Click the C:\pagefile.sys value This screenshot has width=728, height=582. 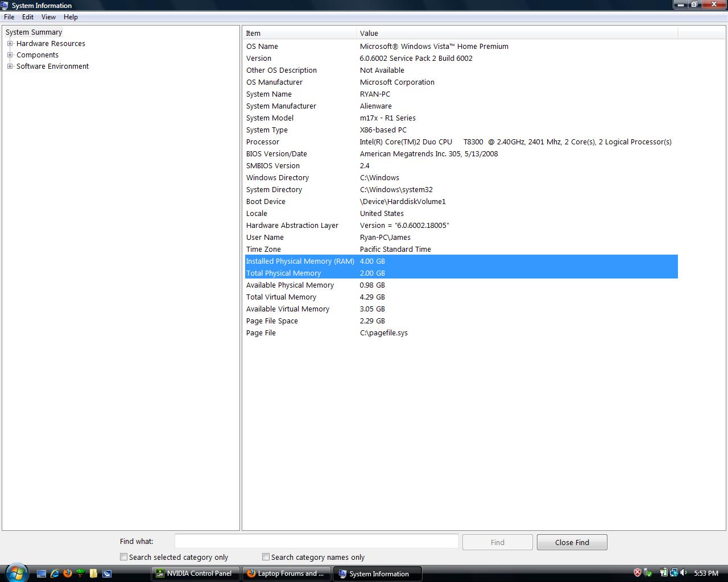pos(384,333)
